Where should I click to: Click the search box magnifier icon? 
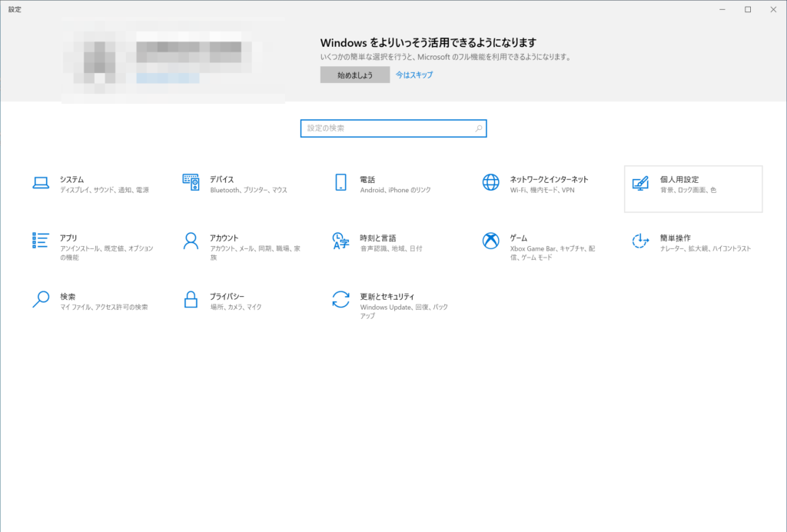click(x=479, y=128)
